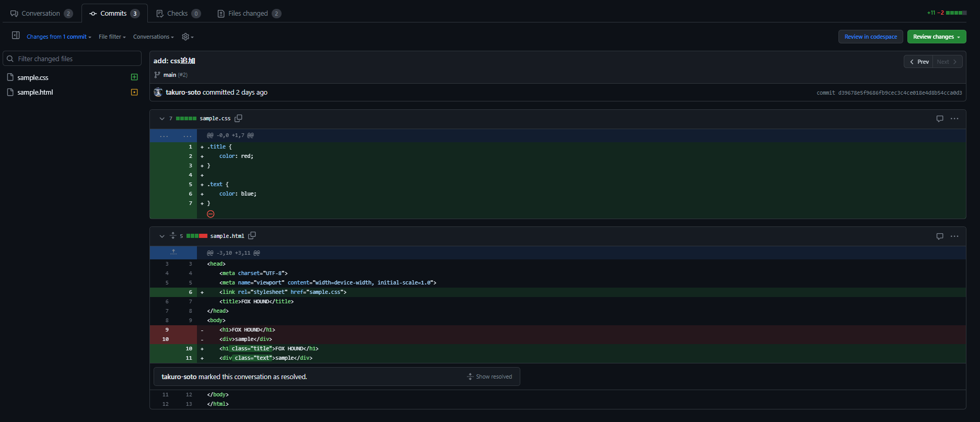Comment on sample.html file icon

coord(940,236)
